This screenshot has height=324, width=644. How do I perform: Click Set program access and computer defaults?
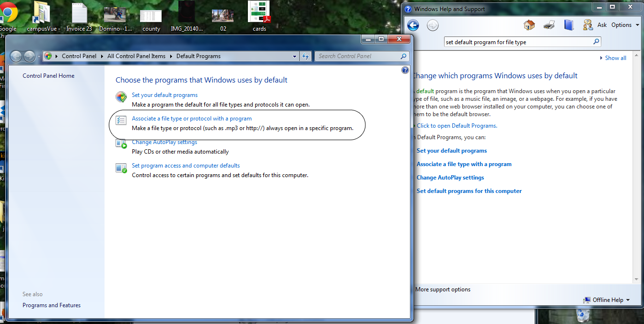pyautogui.click(x=186, y=166)
